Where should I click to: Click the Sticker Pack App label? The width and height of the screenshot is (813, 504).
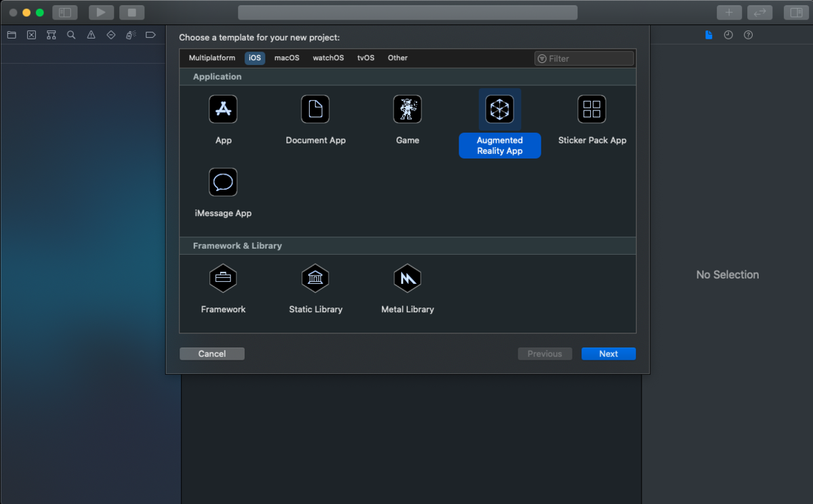[592, 140]
